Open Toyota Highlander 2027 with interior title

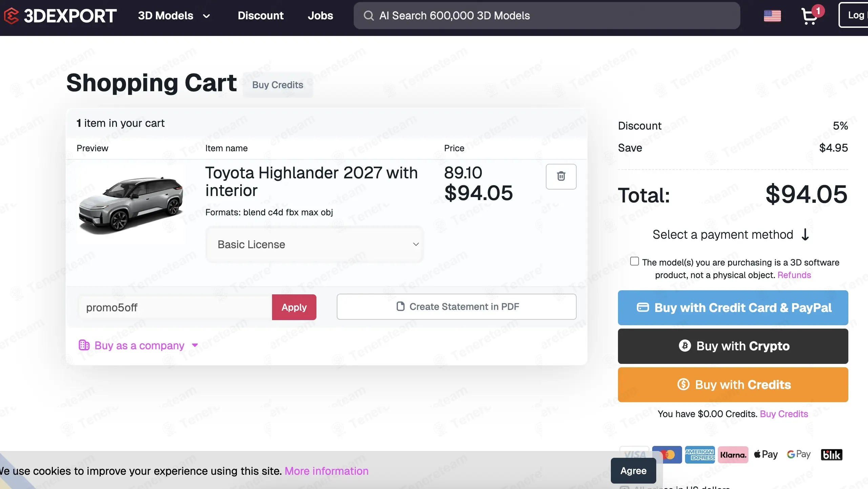point(311,181)
